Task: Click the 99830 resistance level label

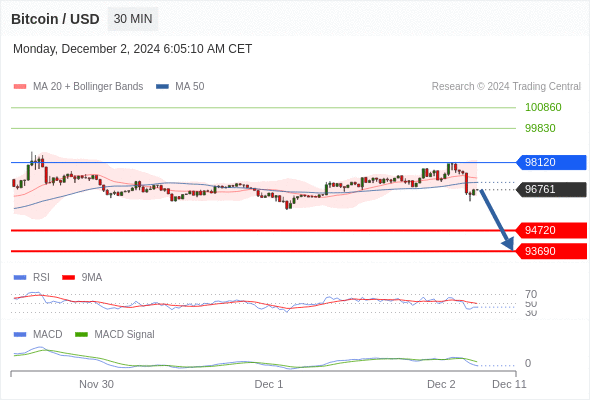Action: point(540,128)
